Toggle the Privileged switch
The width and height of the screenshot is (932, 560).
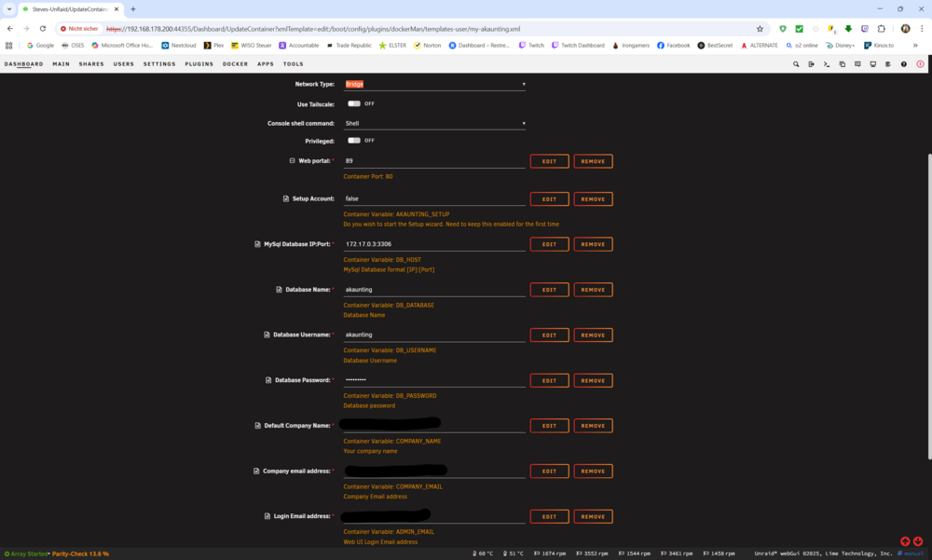(354, 141)
